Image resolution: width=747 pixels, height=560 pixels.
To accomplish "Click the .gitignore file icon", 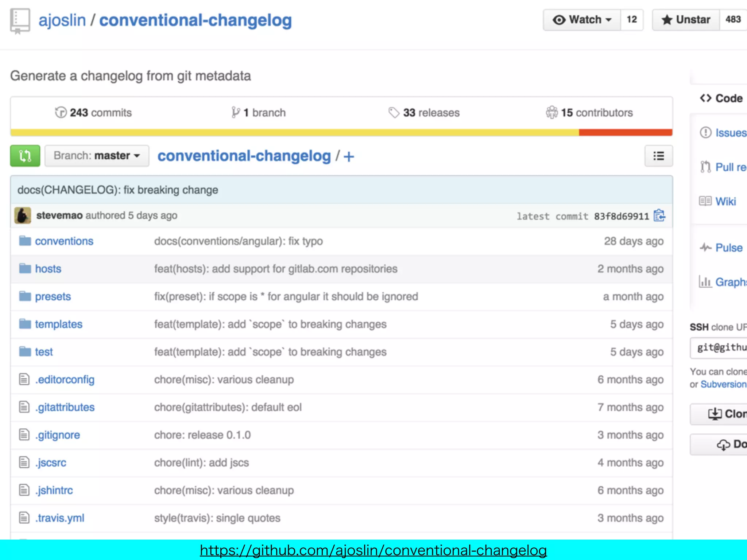I will point(24,435).
